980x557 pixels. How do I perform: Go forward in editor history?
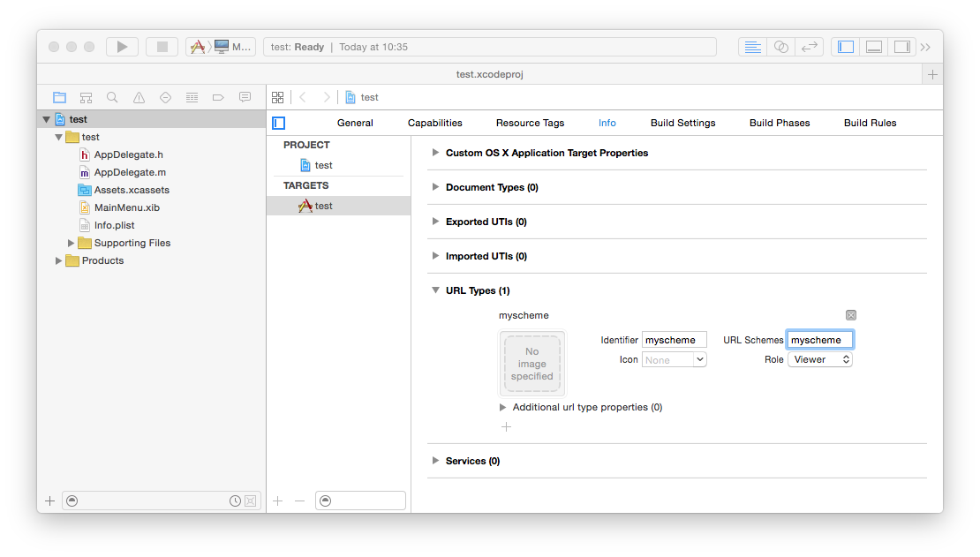327,97
